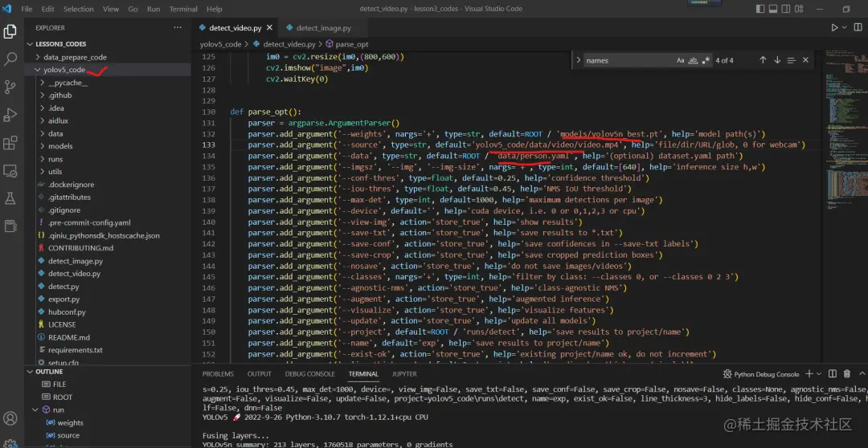Open Explorer more actions ellipsis
The width and height of the screenshot is (868, 448).
tap(177, 27)
